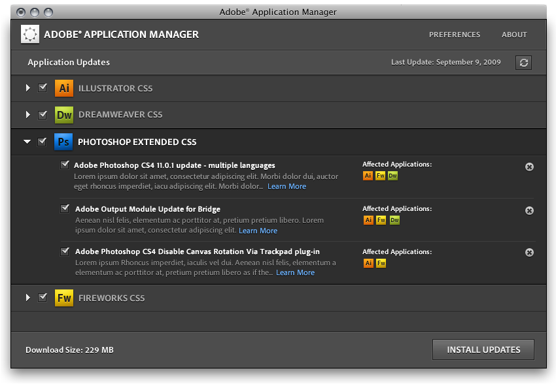Open the Preferences menu

click(x=455, y=35)
